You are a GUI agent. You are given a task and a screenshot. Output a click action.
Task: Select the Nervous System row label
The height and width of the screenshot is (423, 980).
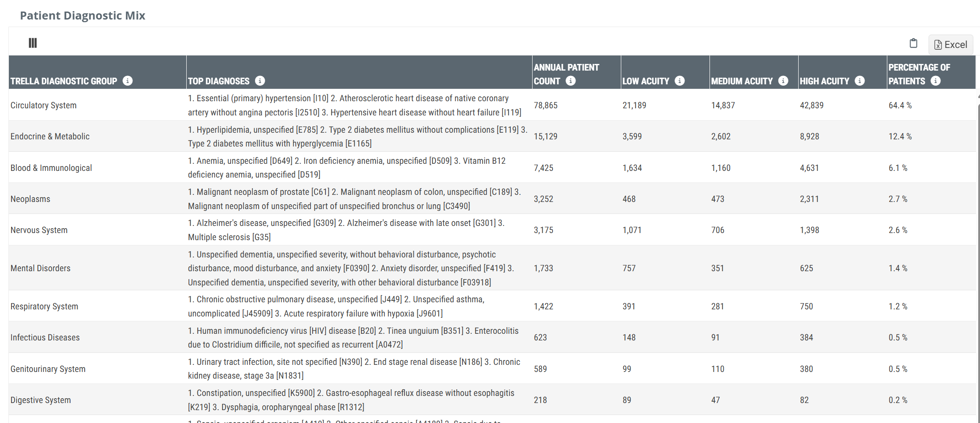39,230
